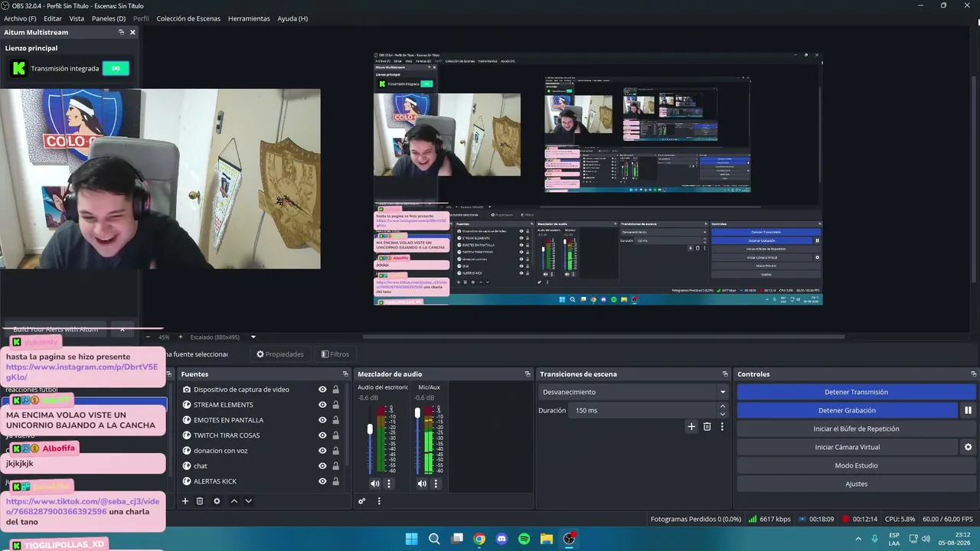Close the Aitum Multistream dock
This screenshot has height=551, width=980.
132,32
